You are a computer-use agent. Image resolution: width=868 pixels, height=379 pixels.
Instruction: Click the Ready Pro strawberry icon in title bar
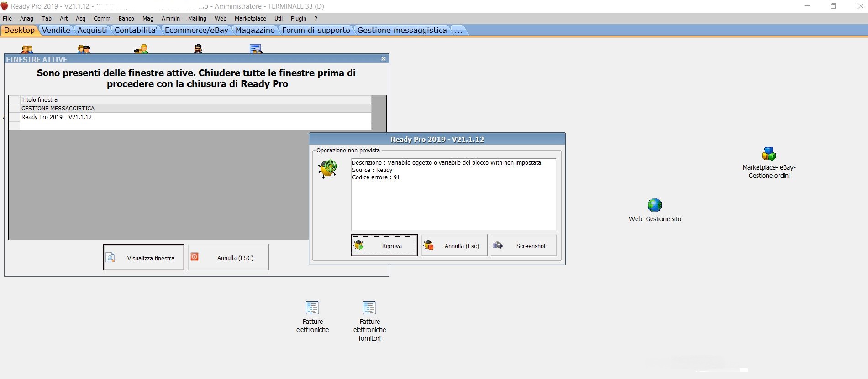5,6
